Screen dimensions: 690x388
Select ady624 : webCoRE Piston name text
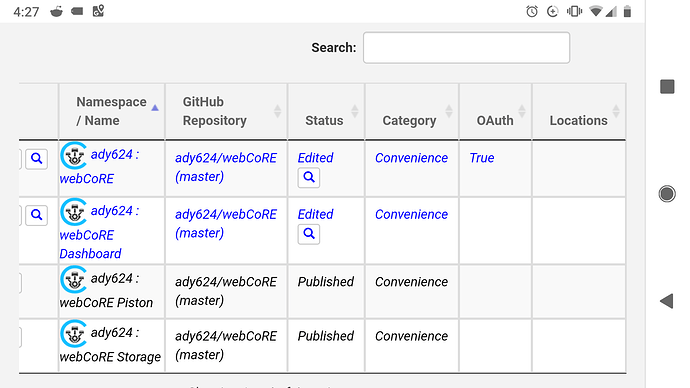[x=106, y=290]
